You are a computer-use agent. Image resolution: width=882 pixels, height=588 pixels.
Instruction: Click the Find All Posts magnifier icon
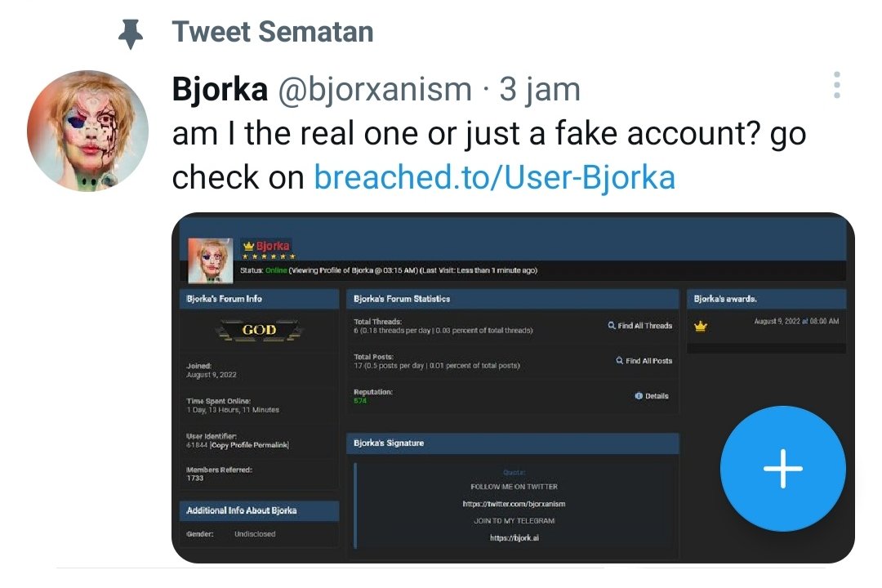tap(621, 360)
